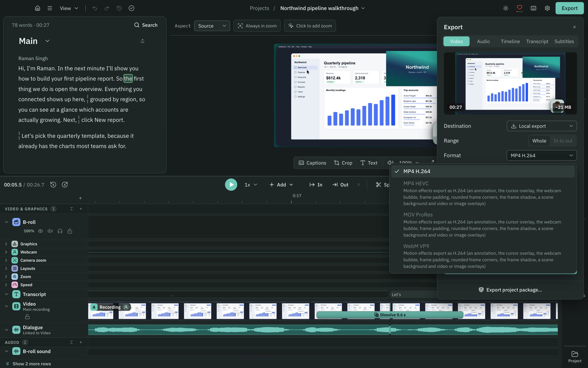The width and height of the screenshot is (588, 368).
Task: Open settings gear in top bar
Action: click(547, 8)
